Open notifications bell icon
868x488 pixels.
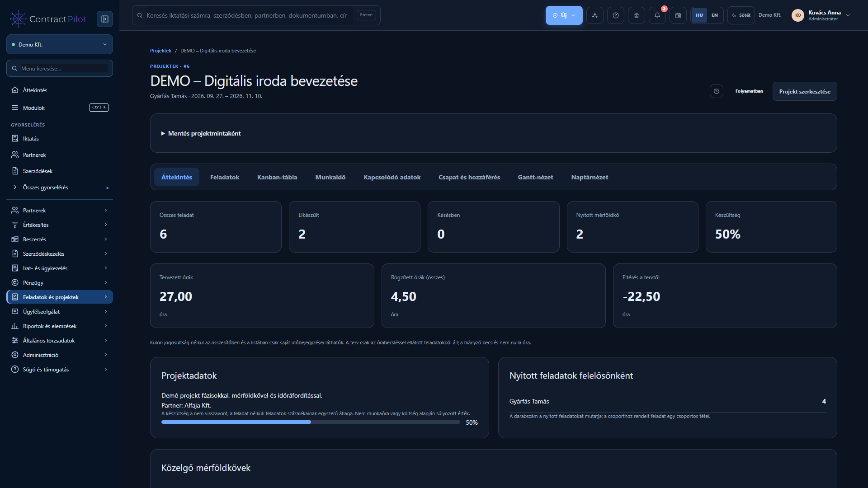click(x=657, y=15)
